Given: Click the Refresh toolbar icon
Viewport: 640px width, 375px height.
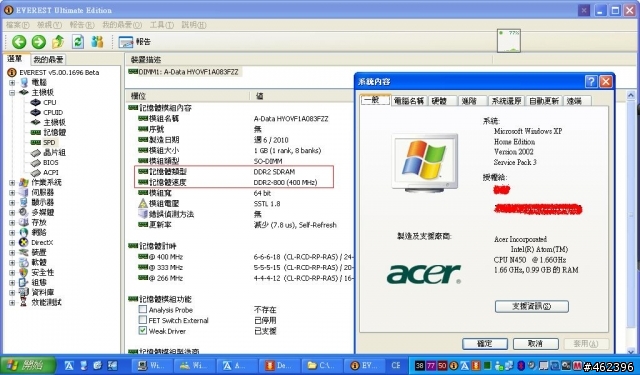Looking at the screenshot, I should [x=78, y=42].
